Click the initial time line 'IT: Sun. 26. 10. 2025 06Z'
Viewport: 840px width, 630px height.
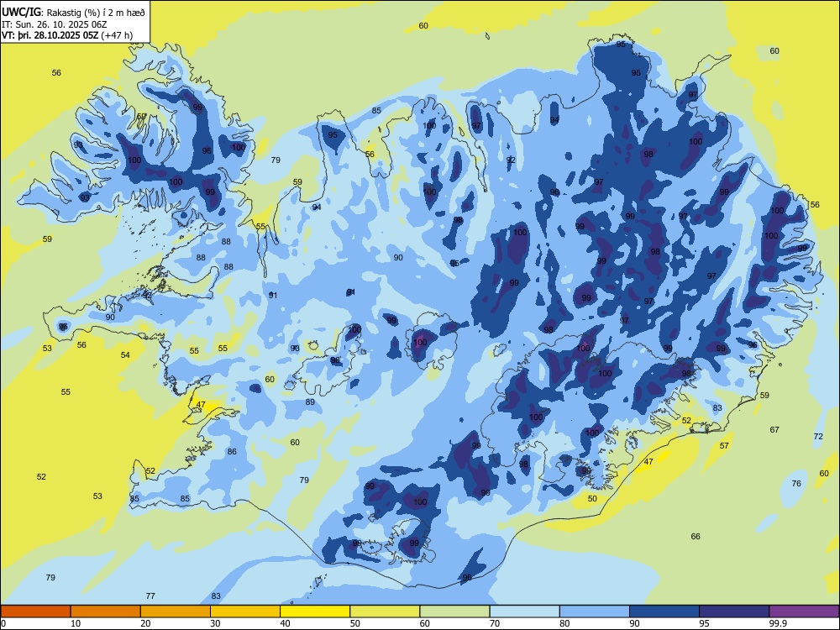pyautogui.click(x=54, y=24)
